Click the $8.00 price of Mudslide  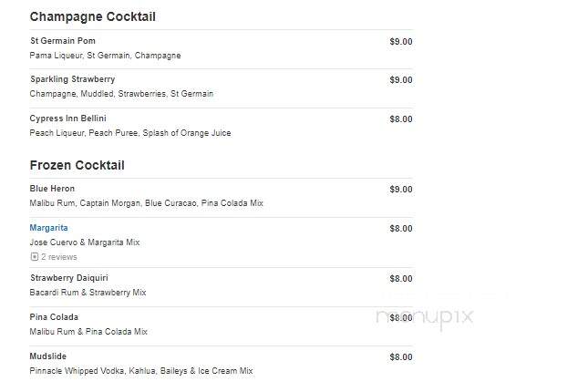coord(401,357)
